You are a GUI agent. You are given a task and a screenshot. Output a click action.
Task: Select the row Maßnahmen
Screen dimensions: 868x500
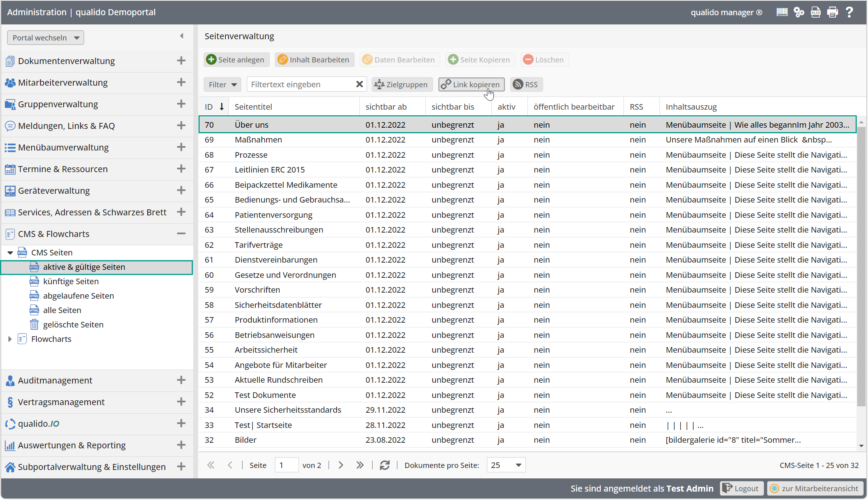[527, 140]
